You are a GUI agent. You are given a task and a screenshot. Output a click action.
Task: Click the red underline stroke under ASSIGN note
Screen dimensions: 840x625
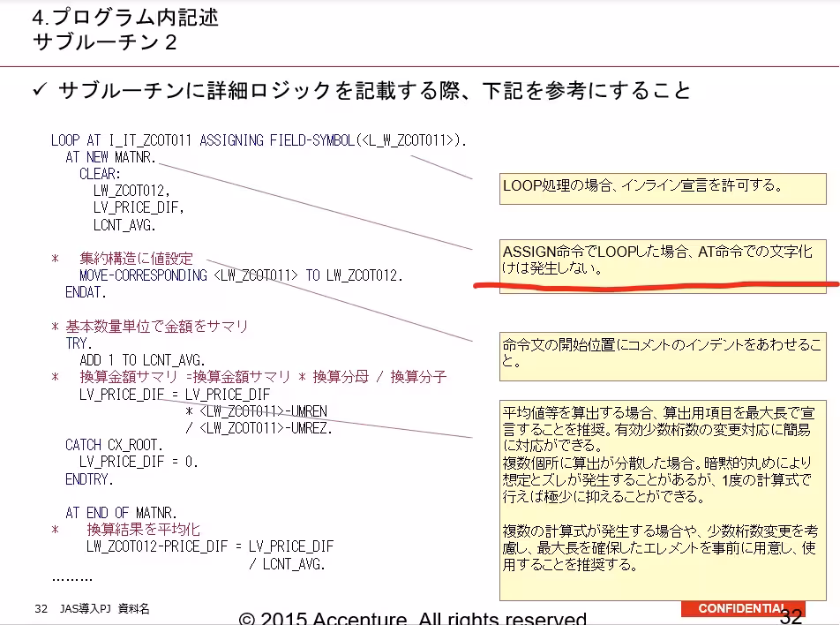[656, 284]
